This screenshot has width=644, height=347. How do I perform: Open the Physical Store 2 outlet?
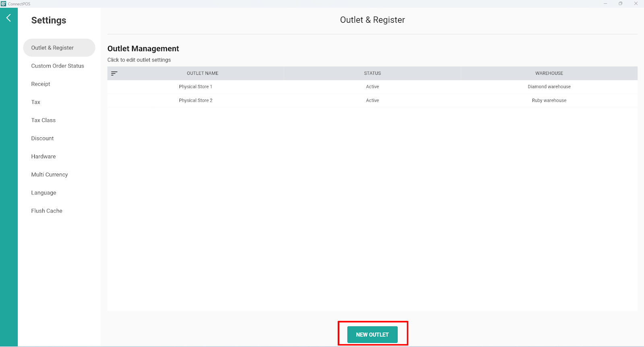[x=196, y=100]
